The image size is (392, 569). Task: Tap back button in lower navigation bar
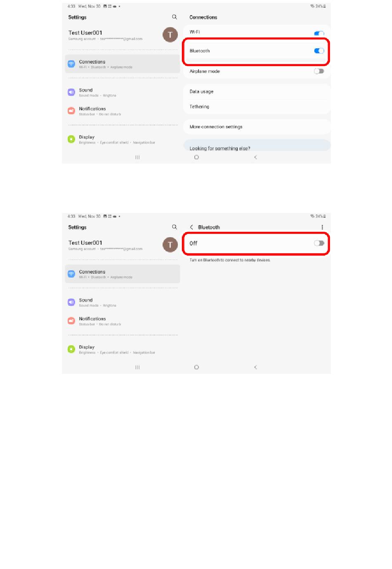(x=255, y=367)
